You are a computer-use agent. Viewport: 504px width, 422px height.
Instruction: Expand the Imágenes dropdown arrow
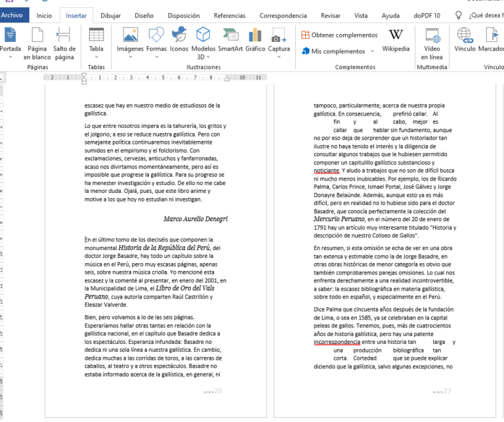coord(130,57)
